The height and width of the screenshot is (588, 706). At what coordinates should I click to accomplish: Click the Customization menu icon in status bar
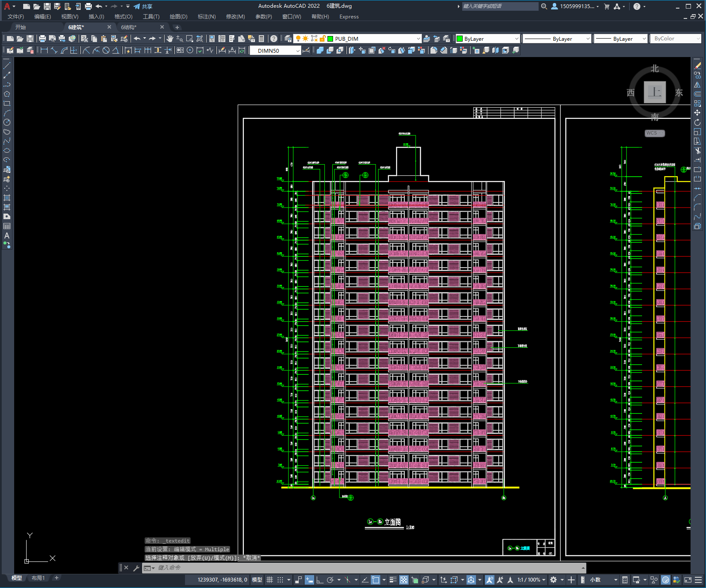699,580
